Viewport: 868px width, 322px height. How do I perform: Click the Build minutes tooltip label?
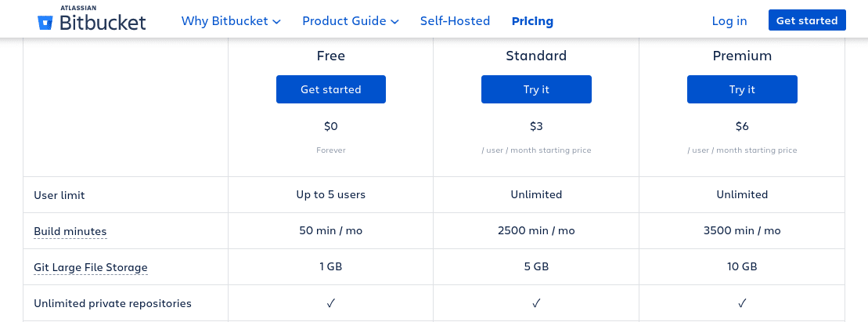coord(70,231)
